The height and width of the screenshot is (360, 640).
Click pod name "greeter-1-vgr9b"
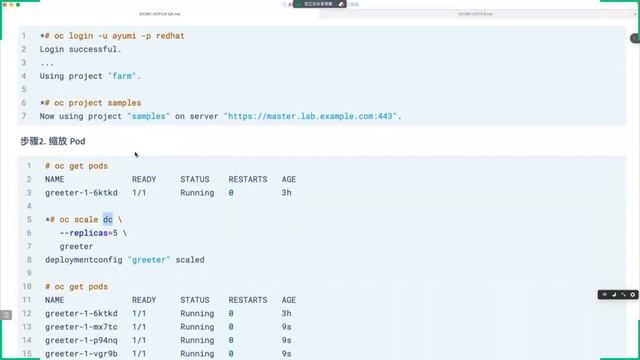(81, 354)
